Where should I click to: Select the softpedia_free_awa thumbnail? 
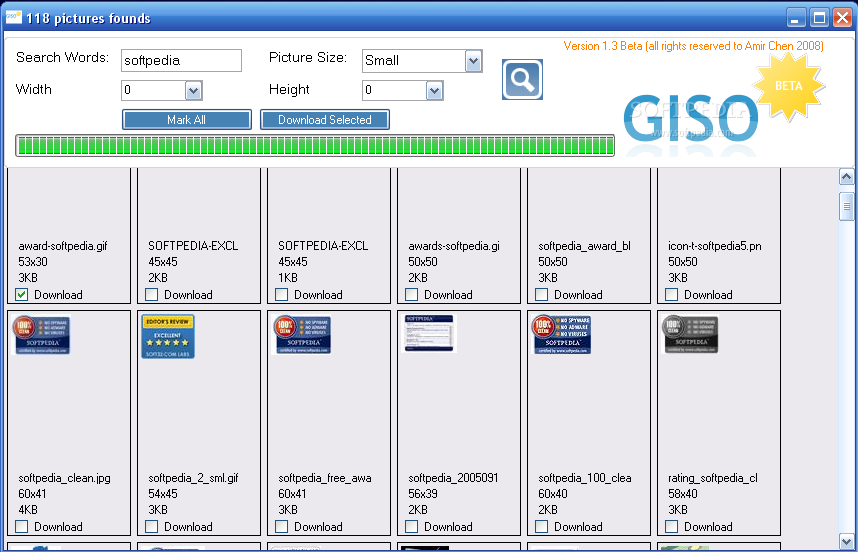pos(302,335)
